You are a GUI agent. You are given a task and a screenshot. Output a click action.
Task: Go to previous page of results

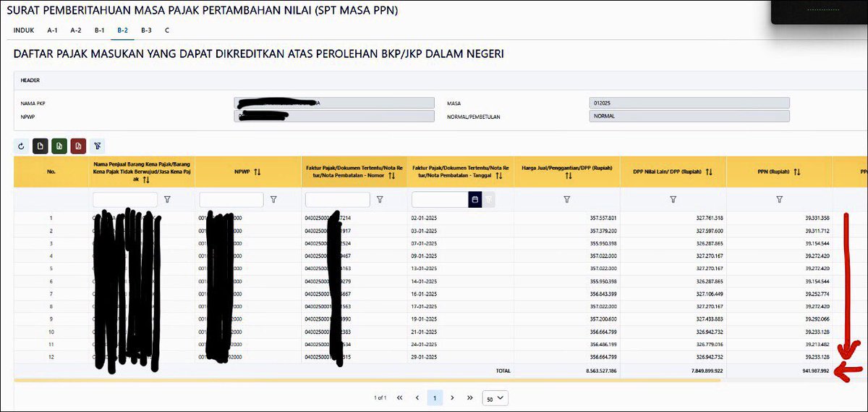click(417, 398)
